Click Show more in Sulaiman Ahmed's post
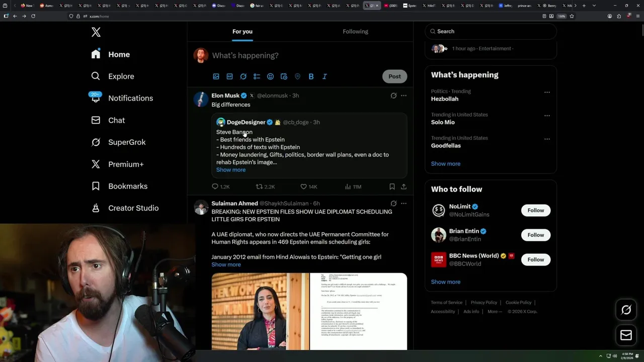Image resolution: width=644 pixels, height=362 pixels. click(226, 264)
